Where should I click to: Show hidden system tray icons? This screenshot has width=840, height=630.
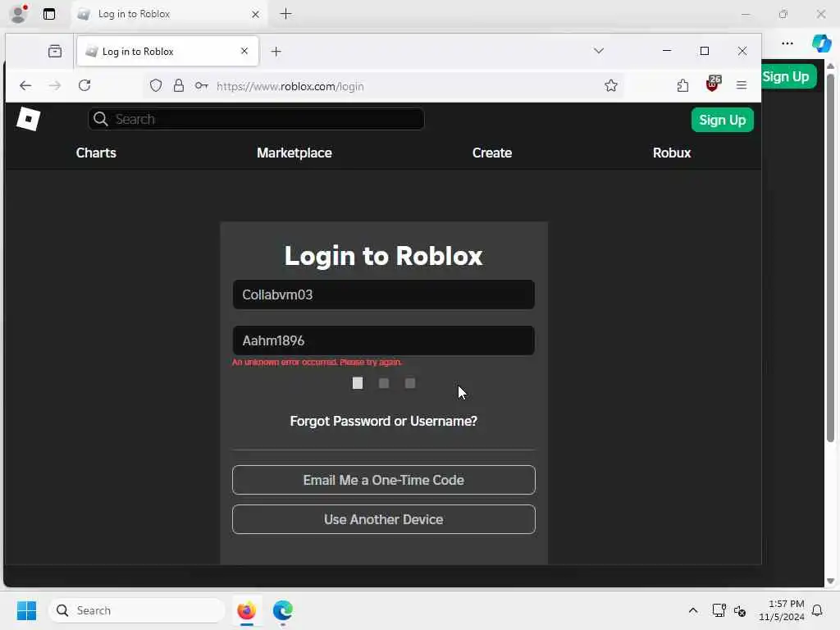(692, 610)
